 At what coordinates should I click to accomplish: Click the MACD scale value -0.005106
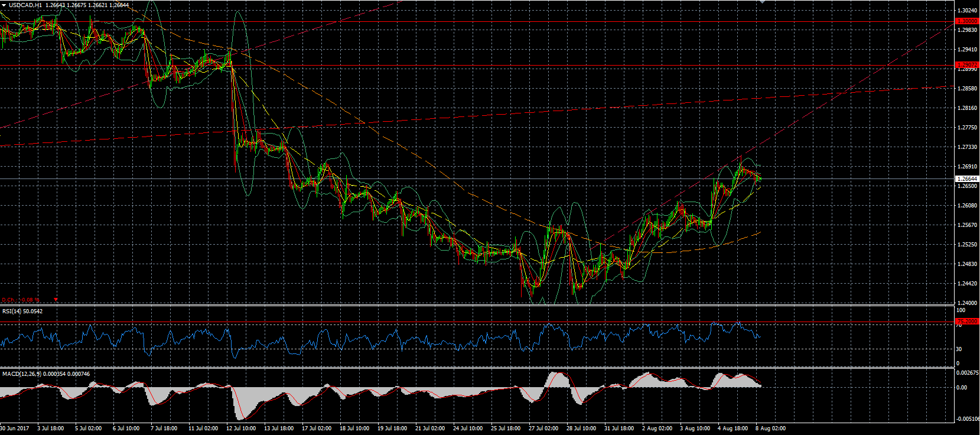click(x=968, y=419)
